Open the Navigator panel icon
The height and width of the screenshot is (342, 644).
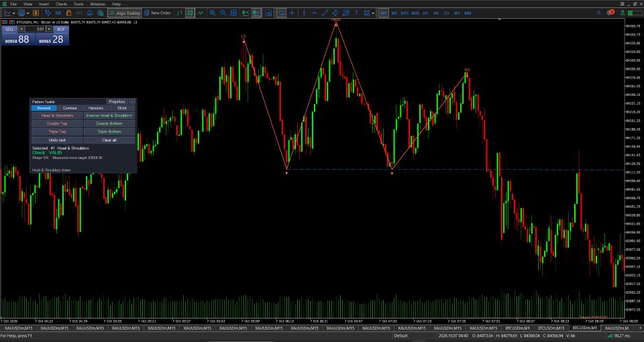point(48,13)
